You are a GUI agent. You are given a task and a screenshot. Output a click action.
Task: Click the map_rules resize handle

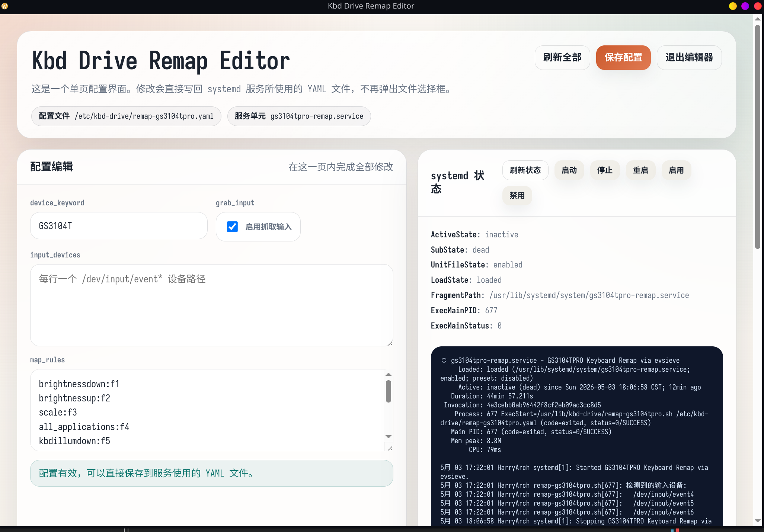(390, 448)
